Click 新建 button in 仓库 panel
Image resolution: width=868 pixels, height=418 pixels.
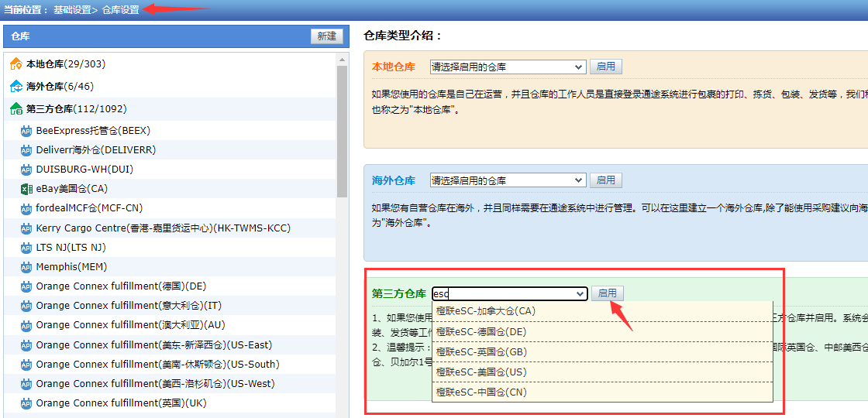point(326,36)
